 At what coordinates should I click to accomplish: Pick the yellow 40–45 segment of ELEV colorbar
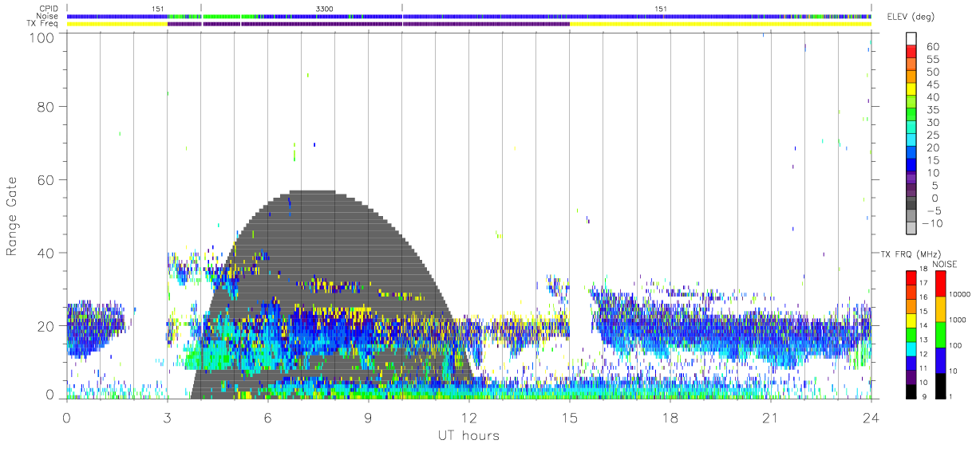point(912,91)
